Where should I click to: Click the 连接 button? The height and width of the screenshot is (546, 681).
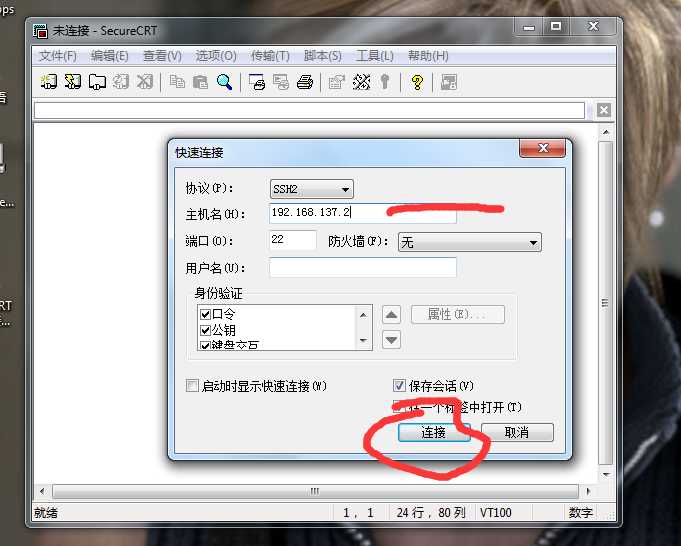pyautogui.click(x=434, y=432)
